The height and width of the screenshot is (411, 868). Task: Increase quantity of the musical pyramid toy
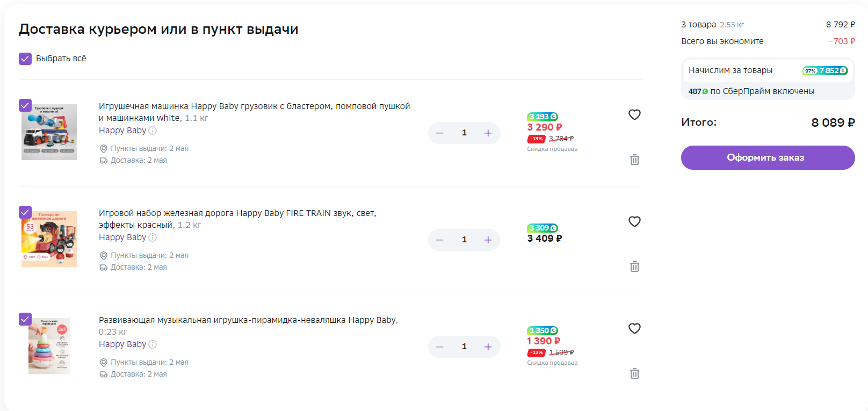tap(488, 347)
